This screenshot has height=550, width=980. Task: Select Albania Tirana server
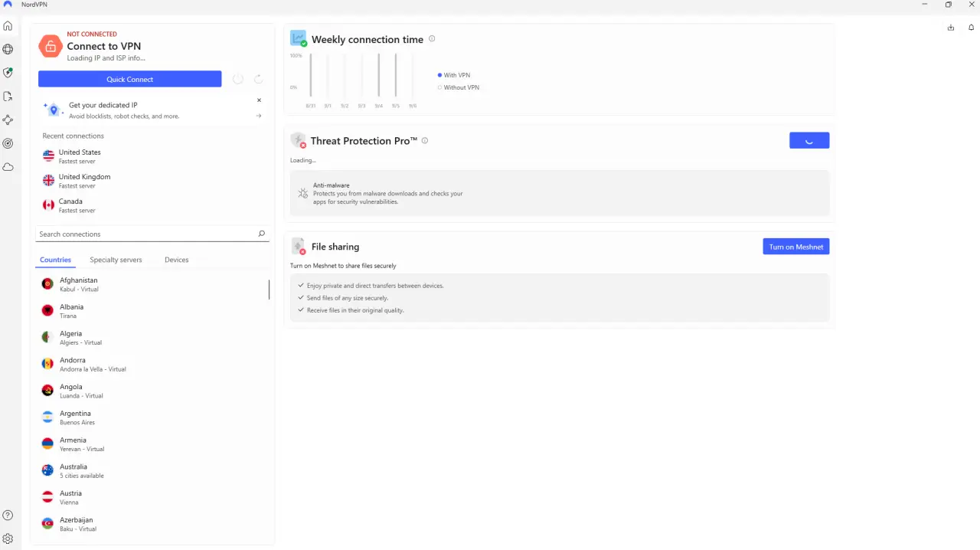pyautogui.click(x=153, y=311)
